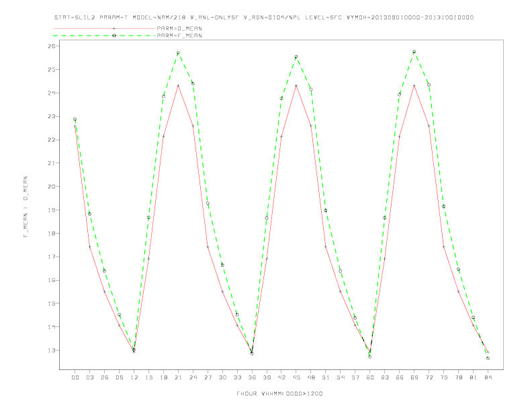Image resolution: width=532 pixels, height=411 pixels.
Task: Click x-axis tick label 78
Action: [x=458, y=377]
